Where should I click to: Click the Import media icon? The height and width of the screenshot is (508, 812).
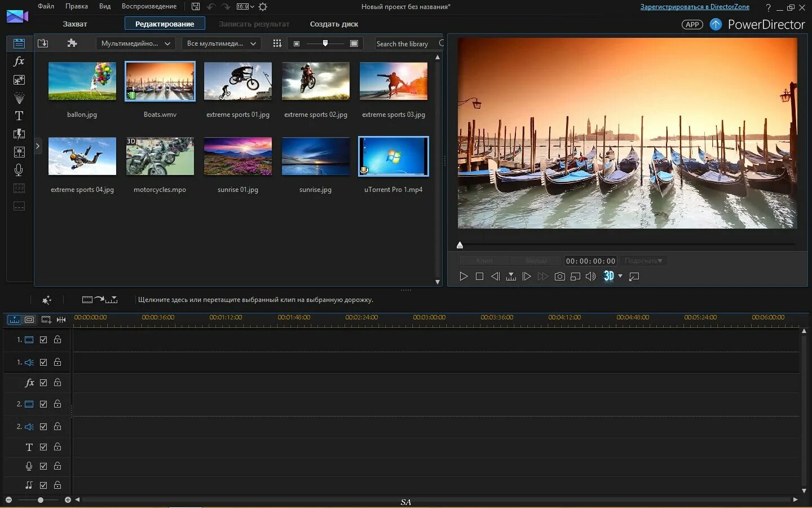pyautogui.click(x=43, y=43)
